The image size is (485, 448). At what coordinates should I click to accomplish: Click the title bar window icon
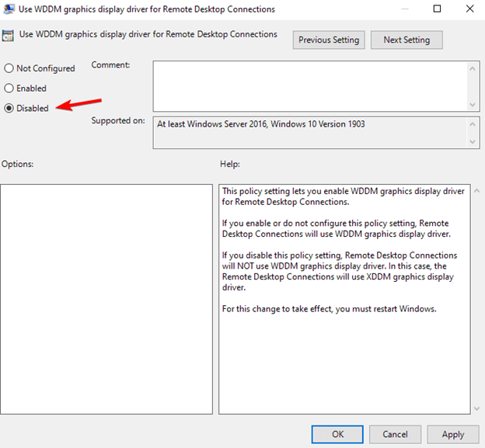coord(9,9)
